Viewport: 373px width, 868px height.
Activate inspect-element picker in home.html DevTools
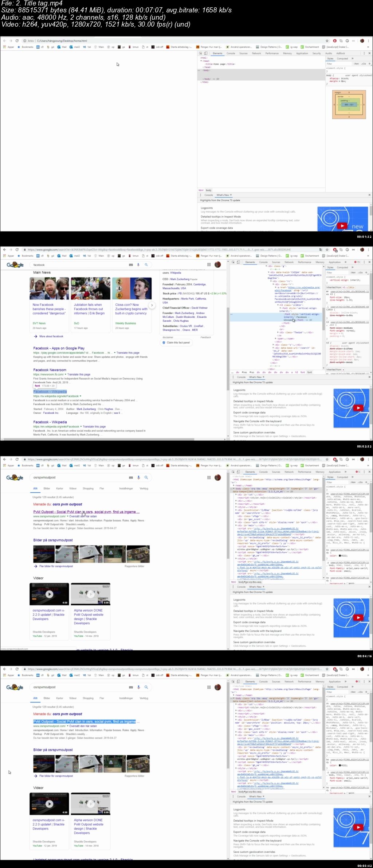(201, 53)
